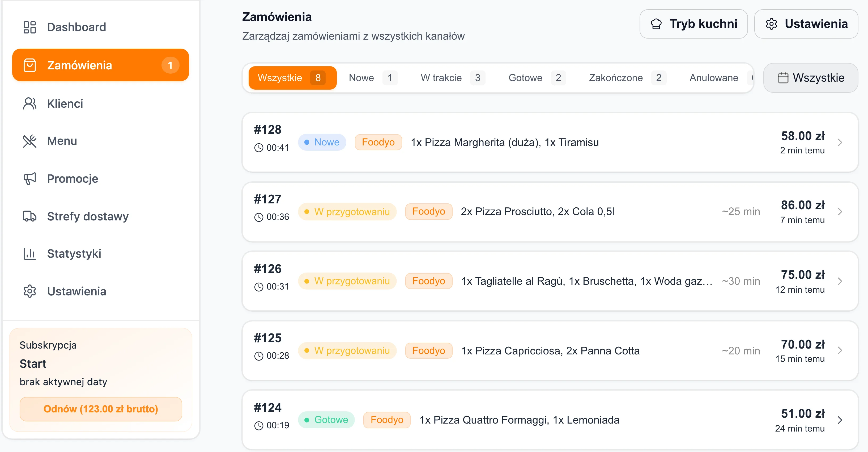Click the clock icon for order #125
The image size is (868, 452).
pyautogui.click(x=258, y=356)
